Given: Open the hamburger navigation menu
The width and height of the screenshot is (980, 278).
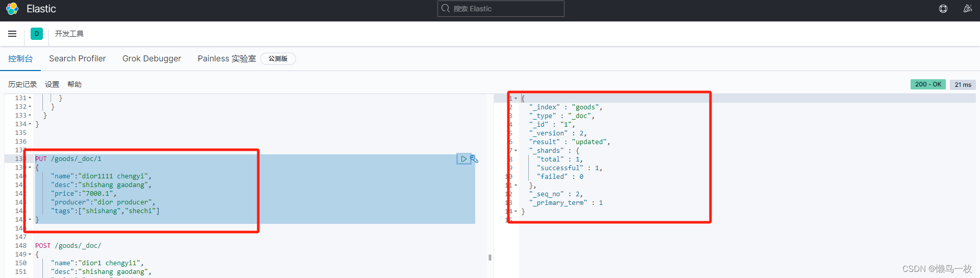Looking at the screenshot, I should 12,34.
